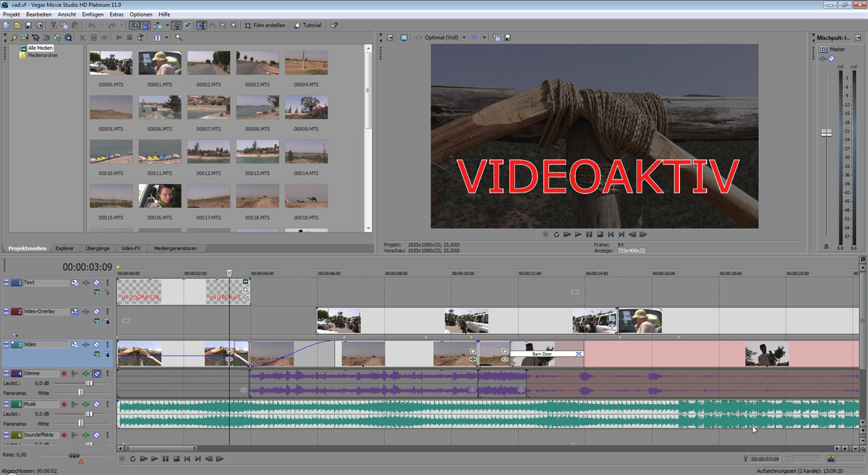Screen dimensions: 868x475
Task: Click the Copy icon in main toolbar
Action: click(64, 25)
